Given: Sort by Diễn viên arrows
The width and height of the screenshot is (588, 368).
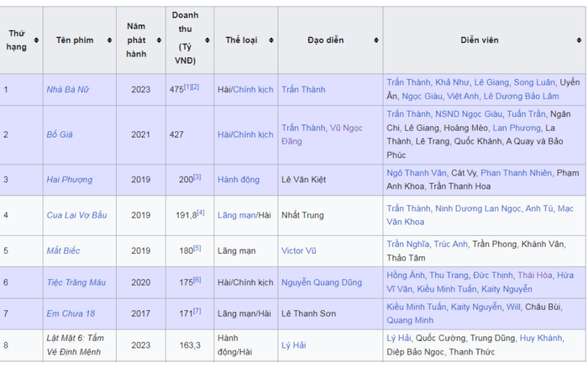Looking at the screenshot, I should [x=579, y=40].
